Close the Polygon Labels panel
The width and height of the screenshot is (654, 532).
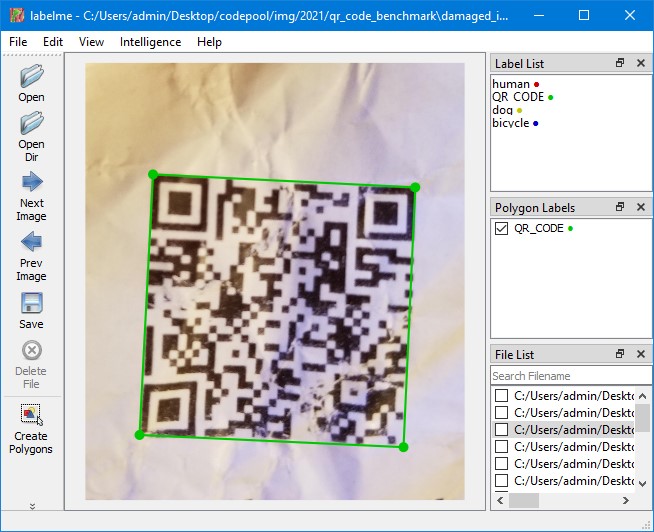click(x=640, y=207)
